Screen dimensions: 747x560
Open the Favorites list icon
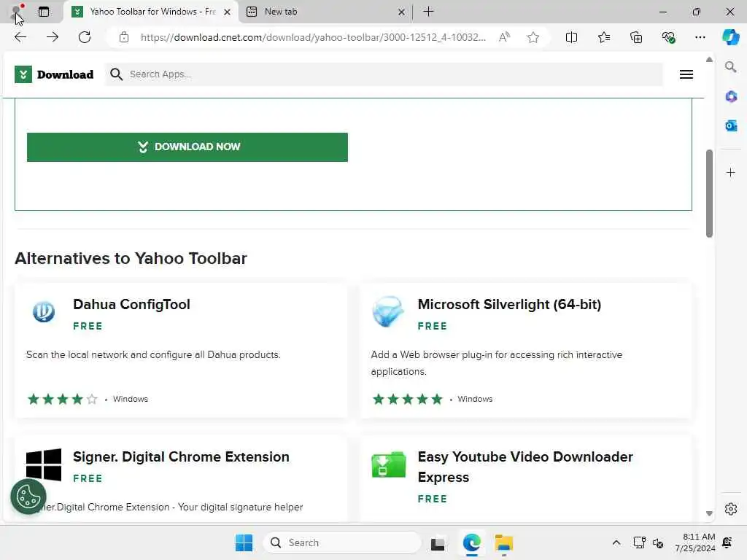pos(603,37)
